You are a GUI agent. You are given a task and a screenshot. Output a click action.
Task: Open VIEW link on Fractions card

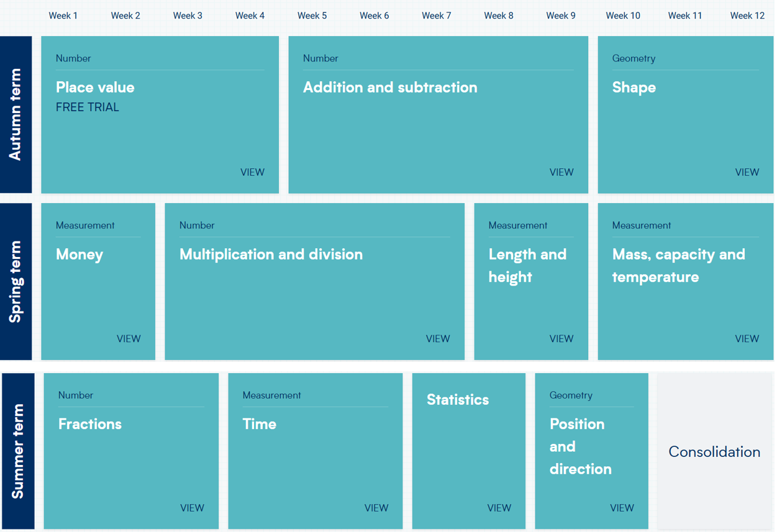(192, 508)
